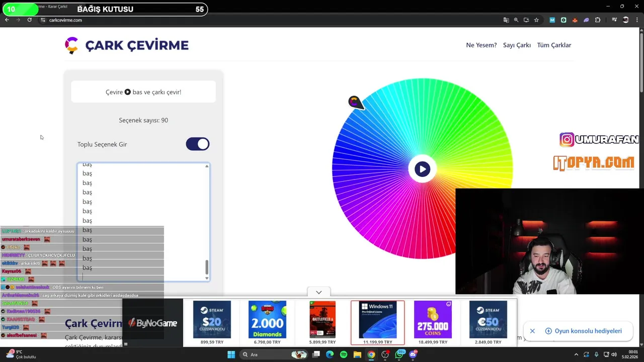Open the browser media controls icon
Image resolution: width=644 pixels, height=362 pixels.
pos(614,20)
